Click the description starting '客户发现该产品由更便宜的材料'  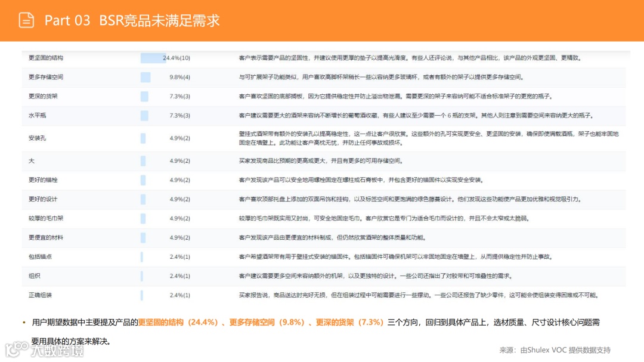[333, 237]
